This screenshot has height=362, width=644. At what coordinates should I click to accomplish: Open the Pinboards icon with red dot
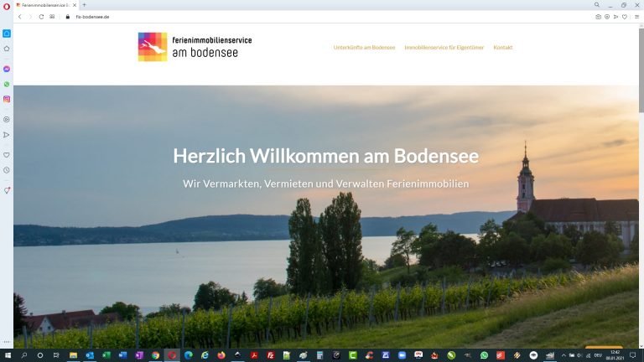point(7,190)
